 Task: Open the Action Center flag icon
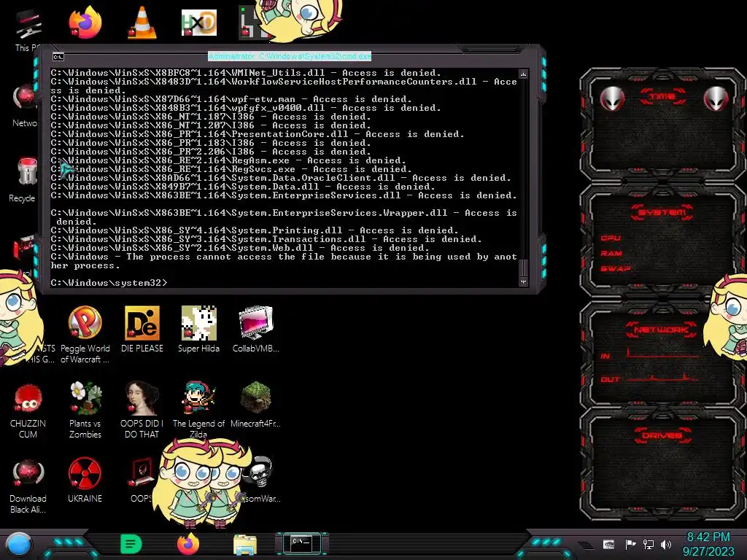point(630,544)
